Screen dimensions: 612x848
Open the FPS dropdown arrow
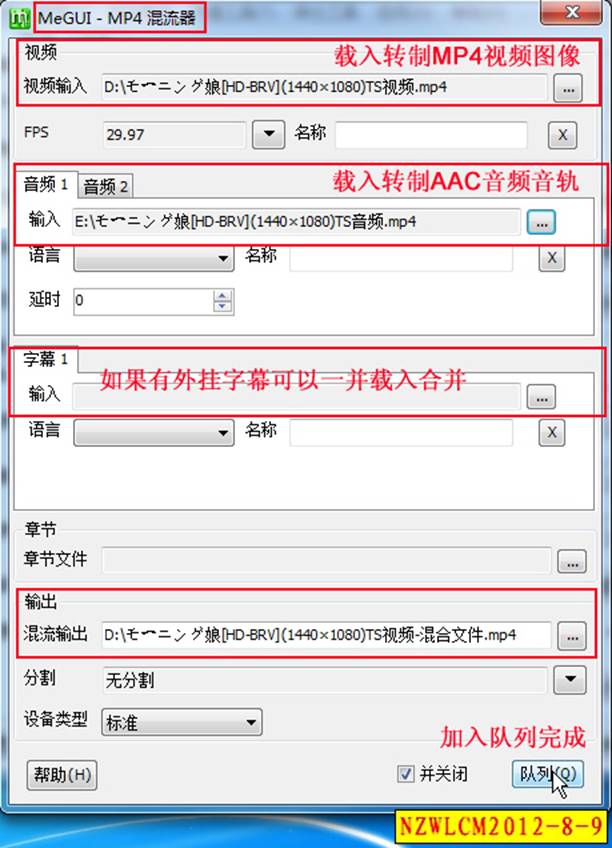pyautogui.click(x=269, y=134)
